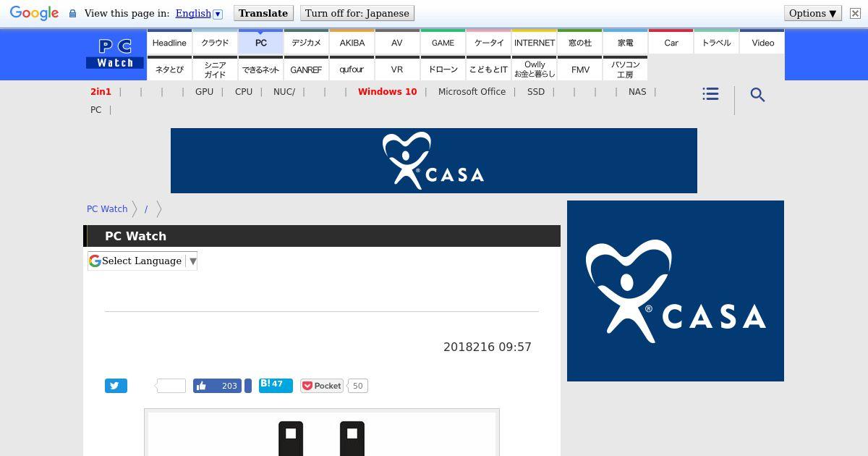868x456 pixels.
Task: Click the Microsoft Office topic link
Action: (x=472, y=92)
